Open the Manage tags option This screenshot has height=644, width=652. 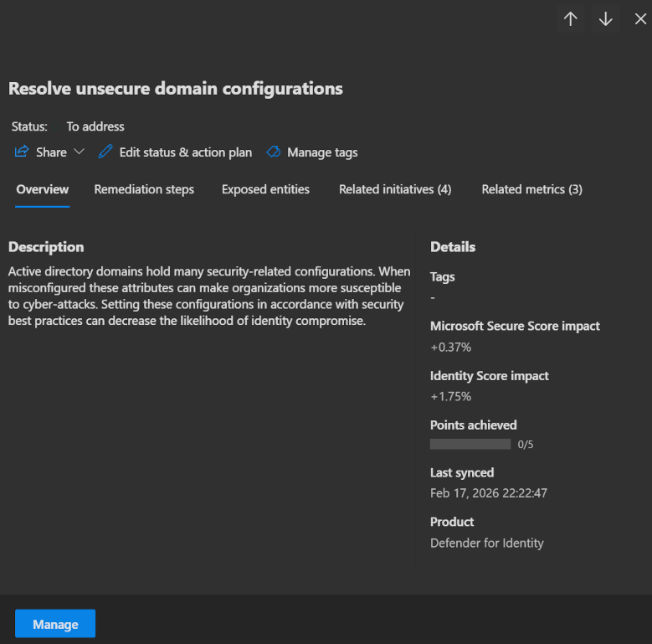coord(321,152)
